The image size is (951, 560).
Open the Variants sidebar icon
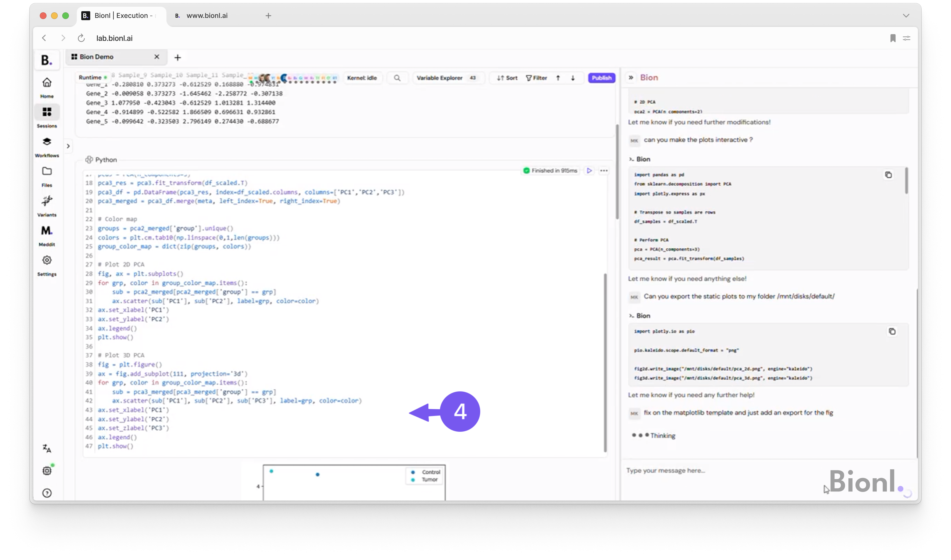point(47,201)
